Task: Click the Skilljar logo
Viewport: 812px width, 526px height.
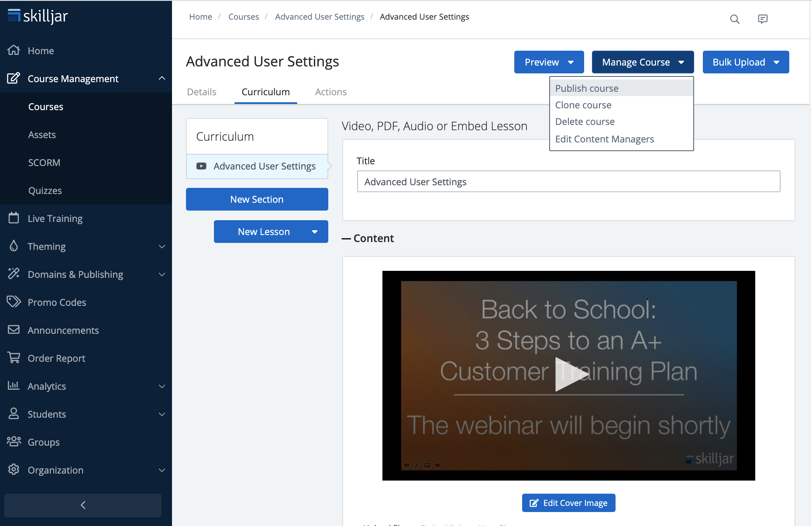Action: coord(38,16)
